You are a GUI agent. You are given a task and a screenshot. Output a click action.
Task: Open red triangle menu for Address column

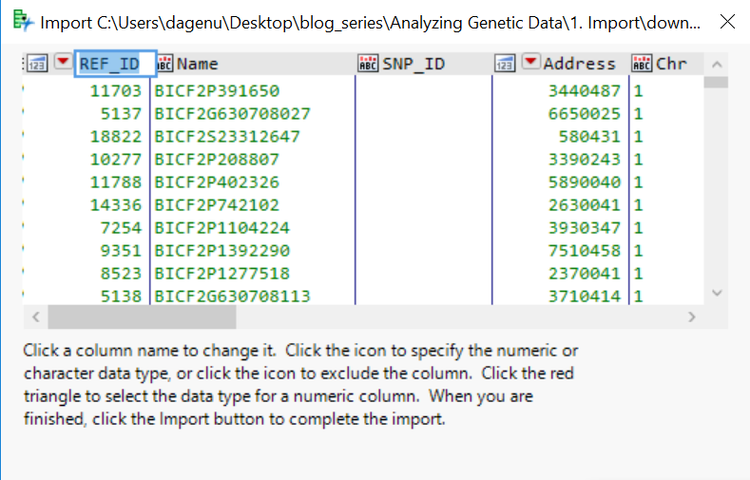point(530,63)
